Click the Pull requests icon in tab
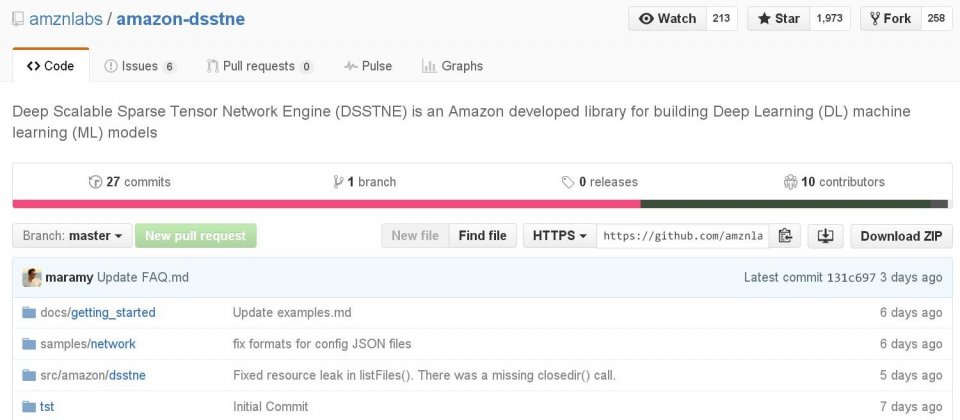This screenshot has height=420, width=960. click(212, 66)
